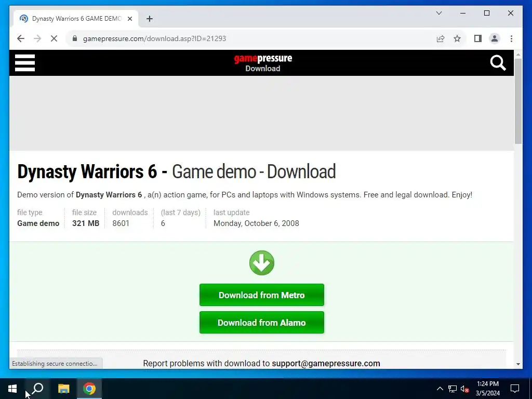Click the gamepressure Download logo

[x=263, y=63]
